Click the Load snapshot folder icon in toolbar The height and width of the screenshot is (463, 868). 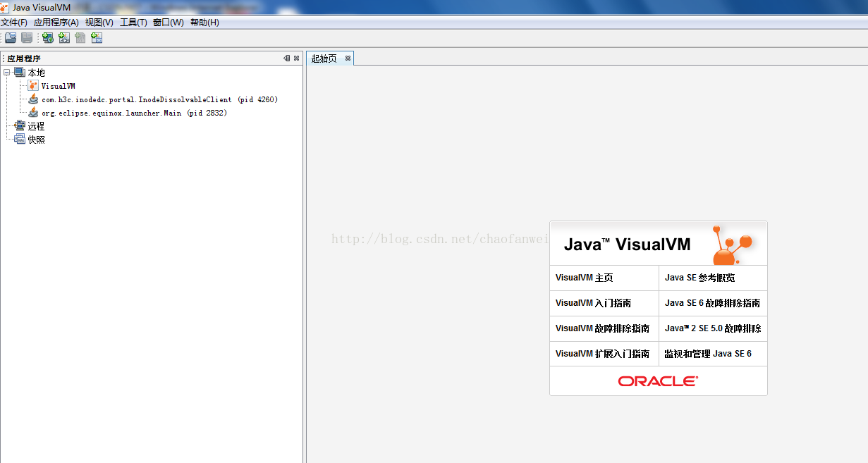point(11,38)
